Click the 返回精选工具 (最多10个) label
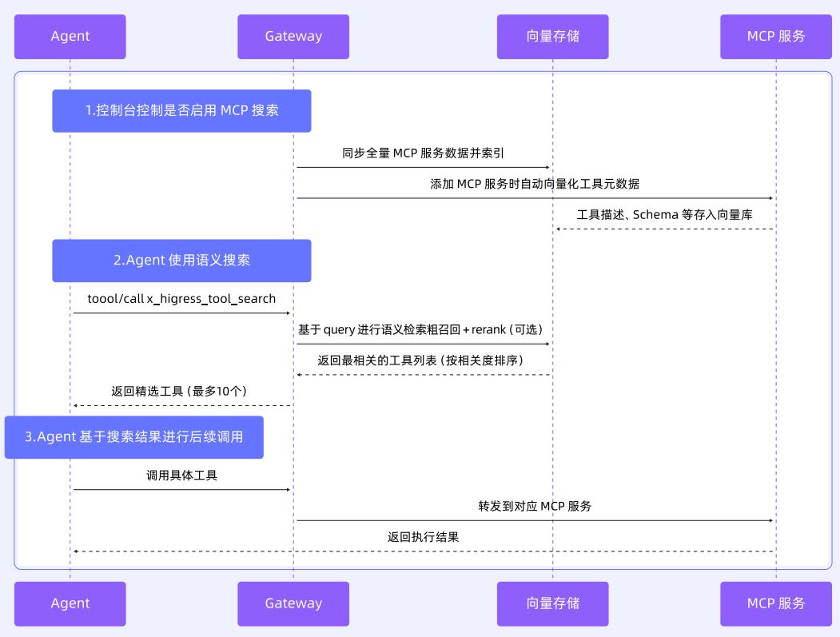The width and height of the screenshot is (840, 637). pyautogui.click(x=179, y=391)
